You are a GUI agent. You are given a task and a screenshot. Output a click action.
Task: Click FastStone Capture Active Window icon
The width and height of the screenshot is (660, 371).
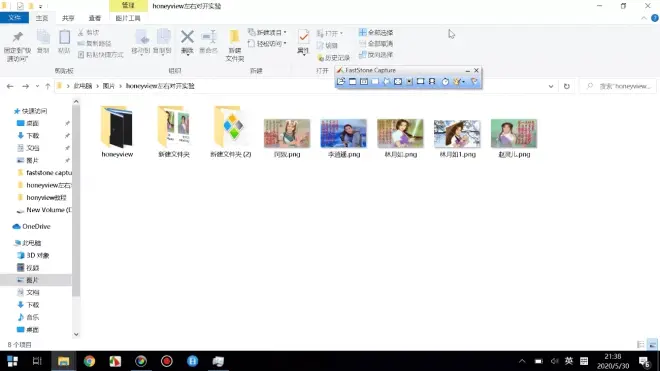tap(353, 82)
